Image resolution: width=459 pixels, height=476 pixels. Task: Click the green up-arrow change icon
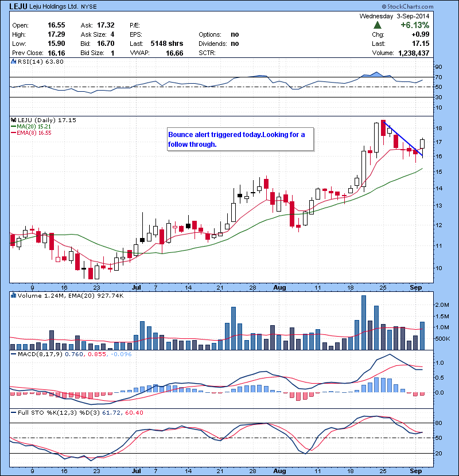[x=378, y=25]
